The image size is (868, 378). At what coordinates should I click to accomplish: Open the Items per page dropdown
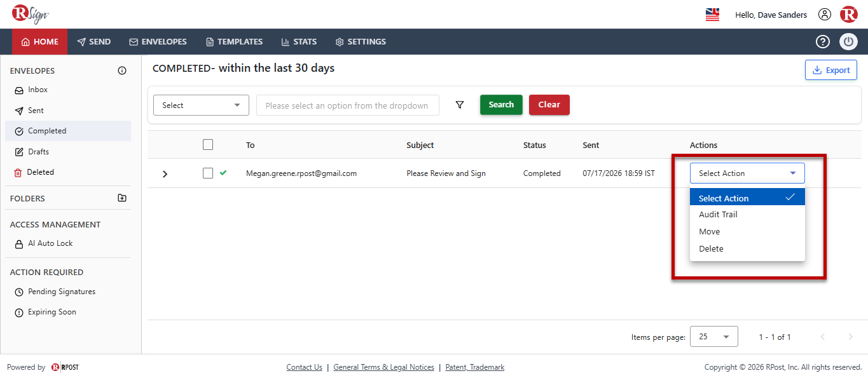click(715, 337)
